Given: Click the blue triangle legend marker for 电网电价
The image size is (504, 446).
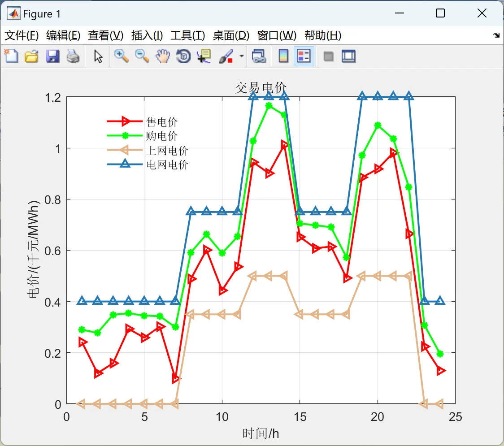Looking at the screenshot, I should [126, 164].
